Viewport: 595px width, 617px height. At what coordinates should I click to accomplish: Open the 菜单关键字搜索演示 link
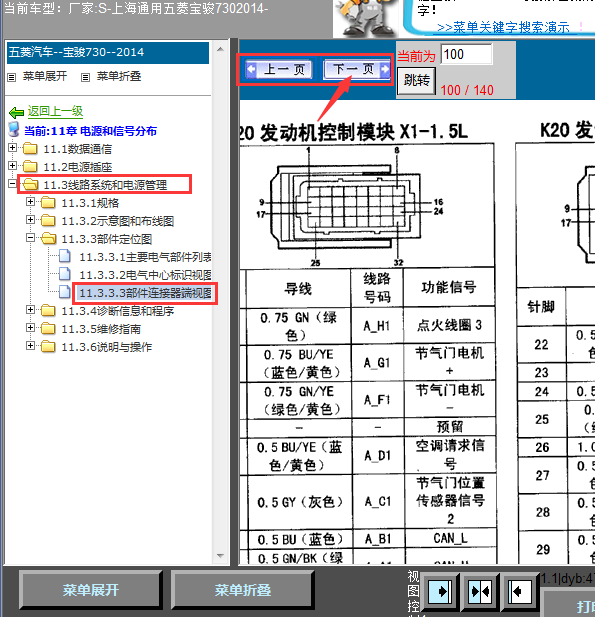pos(503,27)
